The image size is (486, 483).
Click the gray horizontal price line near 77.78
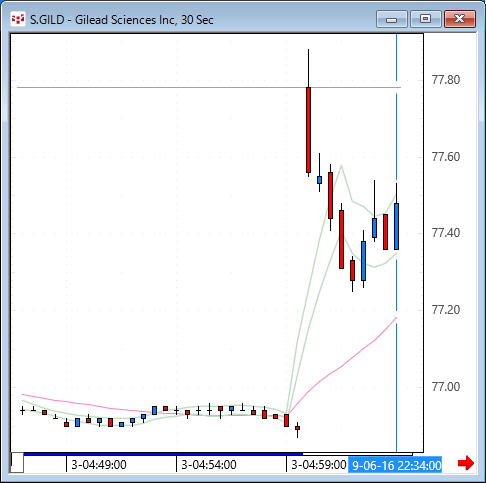click(x=209, y=88)
